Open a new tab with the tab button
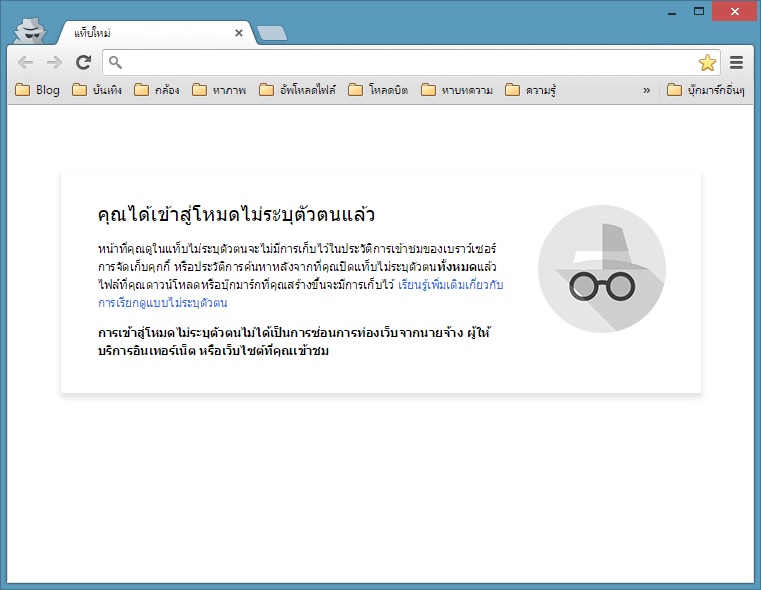This screenshot has width=761, height=590. [x=272, y=33]
